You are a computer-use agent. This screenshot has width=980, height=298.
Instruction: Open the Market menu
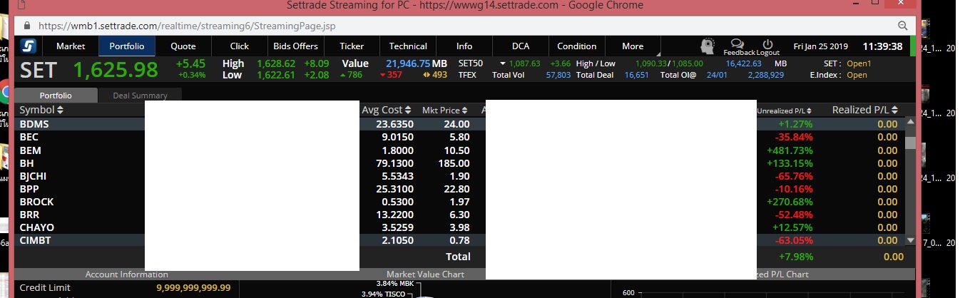[71, 46]
